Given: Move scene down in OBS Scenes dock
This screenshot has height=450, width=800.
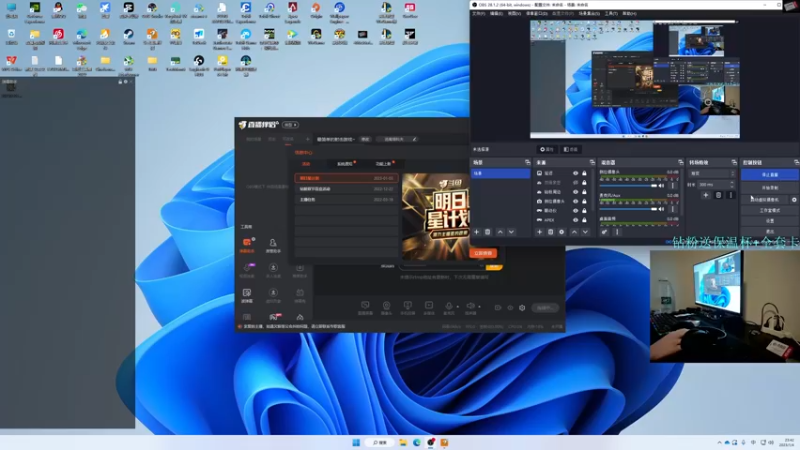Looking at the screenshot, I should [x=511, y=232].
